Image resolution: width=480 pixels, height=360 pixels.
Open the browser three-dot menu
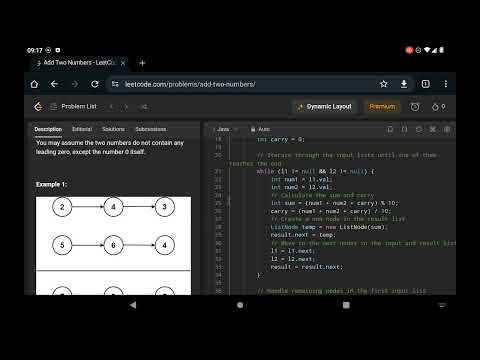pyautogui.click(x=446, y=84)
